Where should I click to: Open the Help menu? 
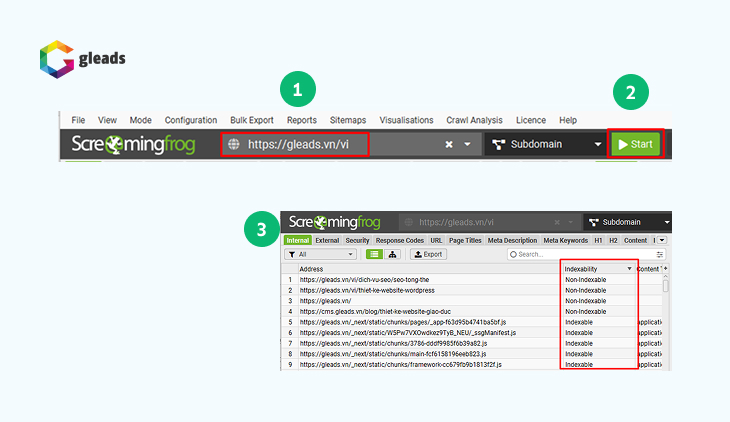[568, 120]
